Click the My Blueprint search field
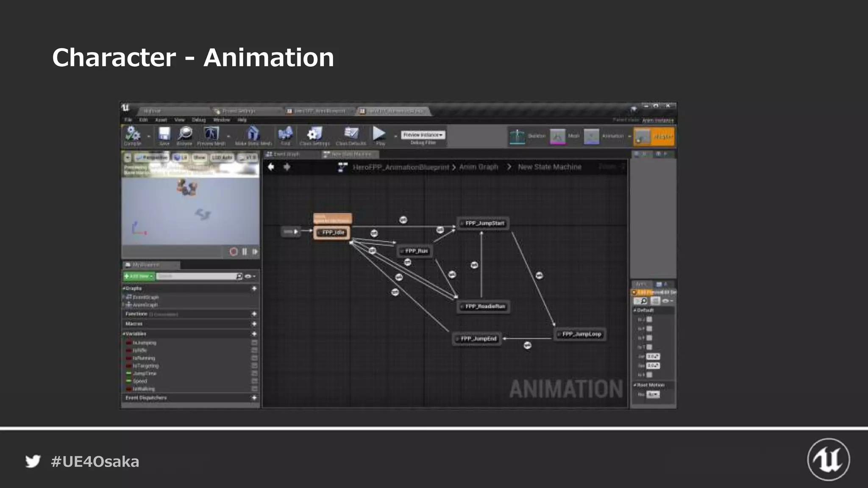 click(x=198, y=276)
